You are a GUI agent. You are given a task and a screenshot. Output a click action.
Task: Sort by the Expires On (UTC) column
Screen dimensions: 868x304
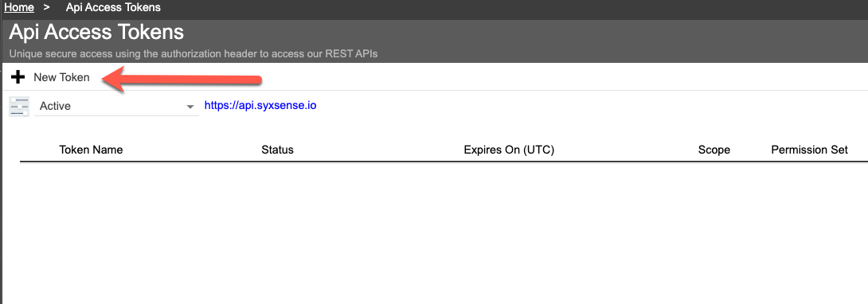click(509, 150)
